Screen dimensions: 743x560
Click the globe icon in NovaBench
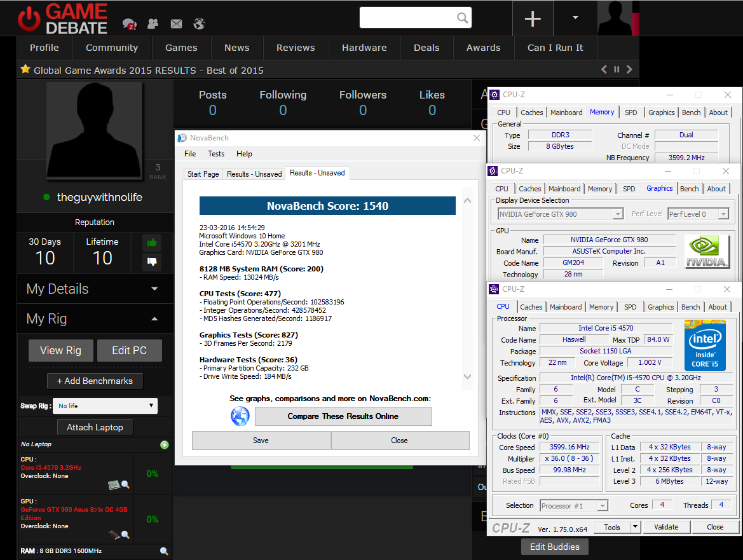[240, 416]
